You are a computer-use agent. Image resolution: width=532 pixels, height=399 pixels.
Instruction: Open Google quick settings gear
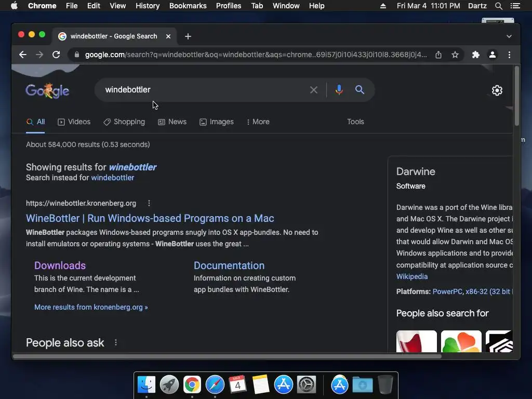[497, 90]
